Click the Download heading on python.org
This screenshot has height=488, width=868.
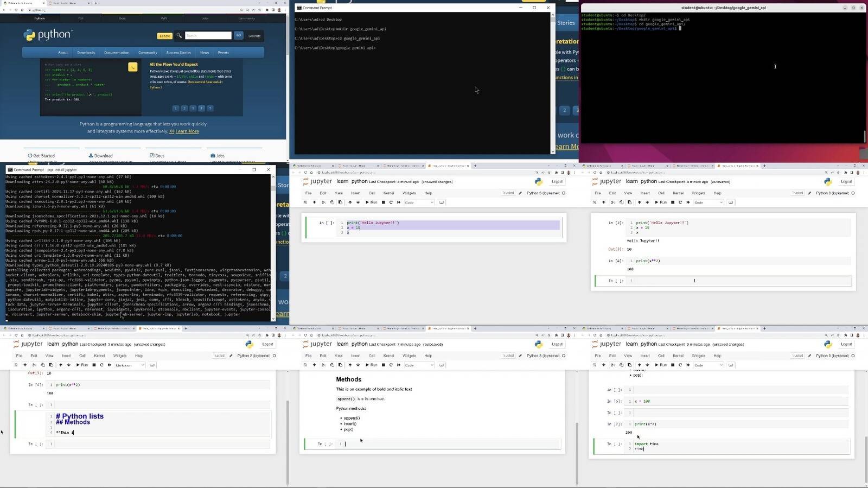[101, 156]
